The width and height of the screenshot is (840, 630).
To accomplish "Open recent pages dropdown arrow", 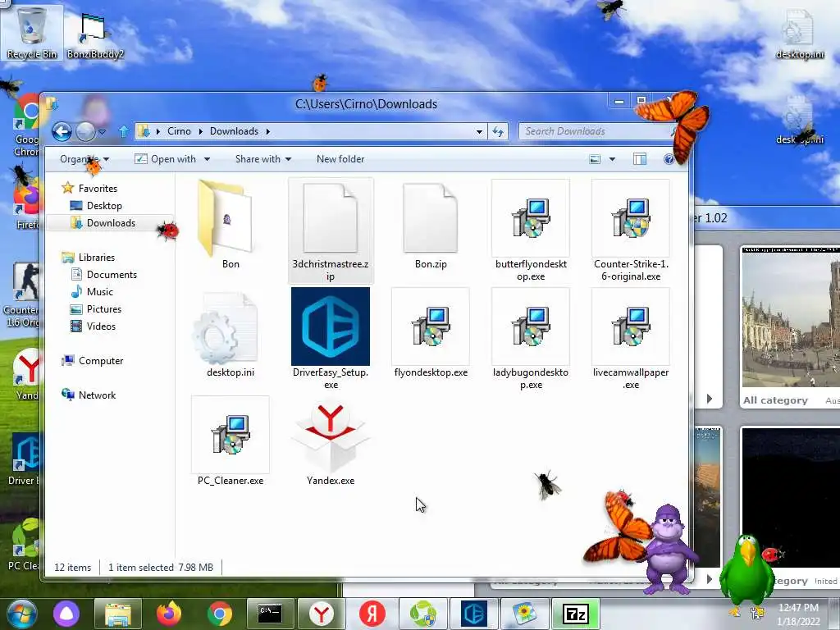I will 102,131.
